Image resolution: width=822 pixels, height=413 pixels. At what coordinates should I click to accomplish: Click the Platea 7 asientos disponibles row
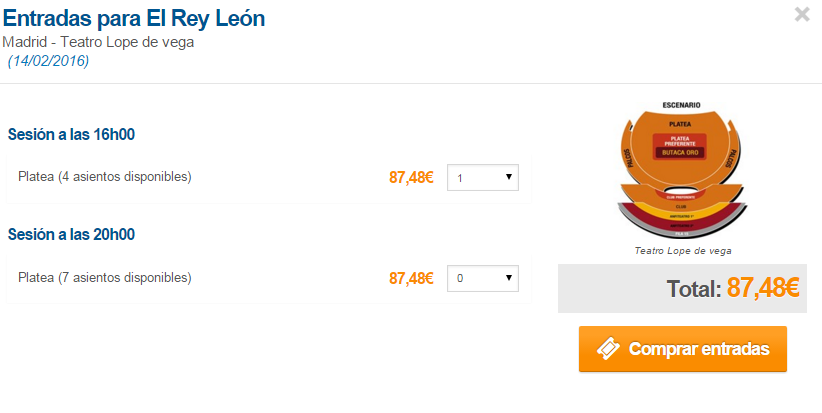click(x=268, y=279)
